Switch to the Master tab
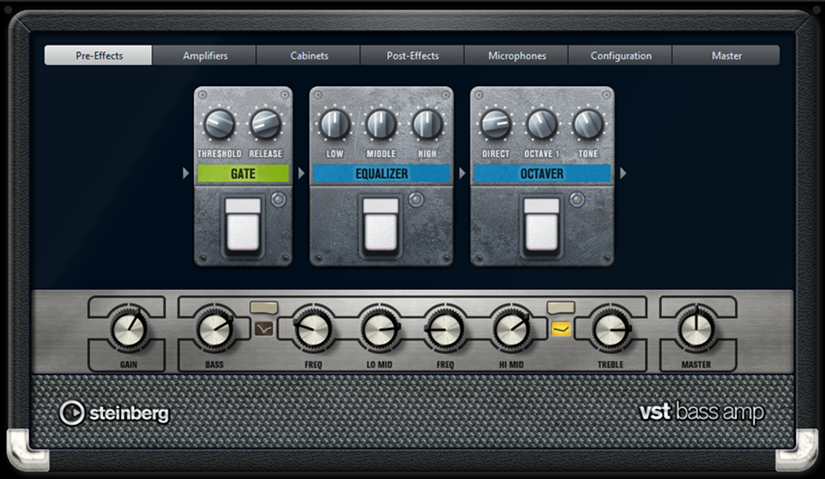Image resolution: width=825 pixels, height=479 pixels. pyautogui.click(x=726, y=55)
